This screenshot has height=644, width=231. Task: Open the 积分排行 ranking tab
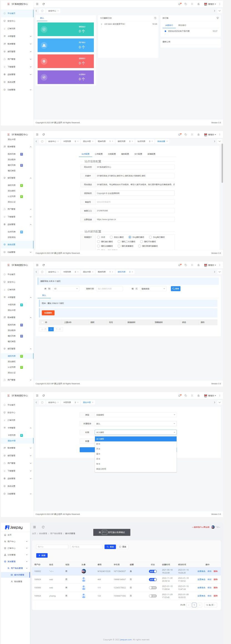click(x=182, y=25)
